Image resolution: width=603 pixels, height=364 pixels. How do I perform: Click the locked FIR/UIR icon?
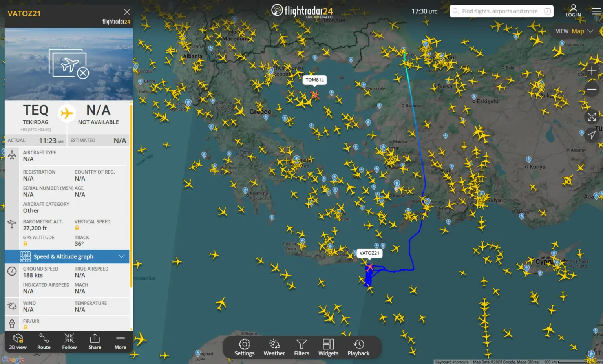[25, 327]
